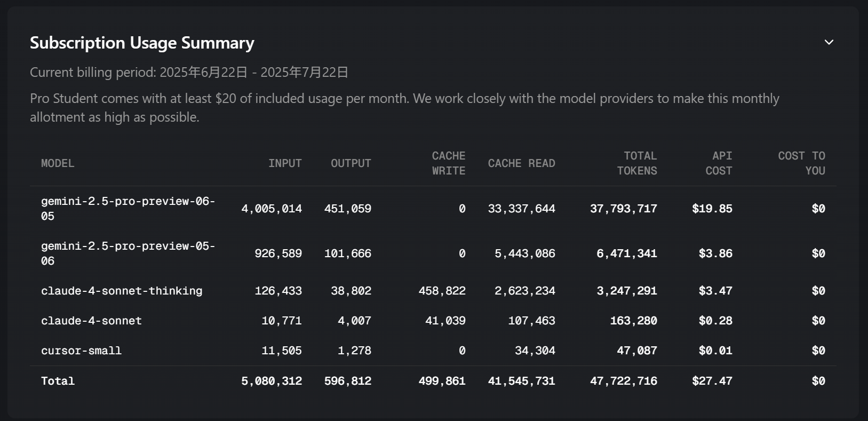The image size is (868, 421).
Task: Click API cost $0.28
Action: (715, 321)
